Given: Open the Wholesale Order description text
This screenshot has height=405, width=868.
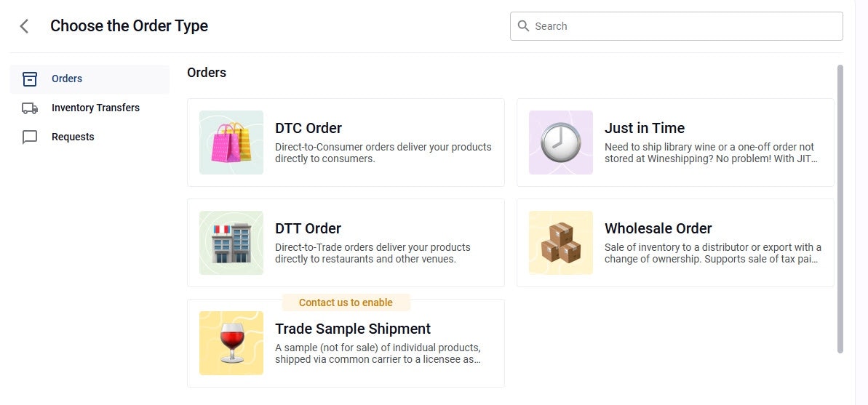Looking at the screenshot, I should 713,253.
